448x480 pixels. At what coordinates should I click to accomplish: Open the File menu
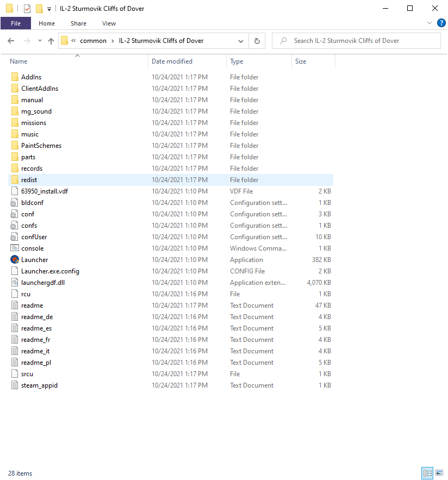(x=16, y=23)
